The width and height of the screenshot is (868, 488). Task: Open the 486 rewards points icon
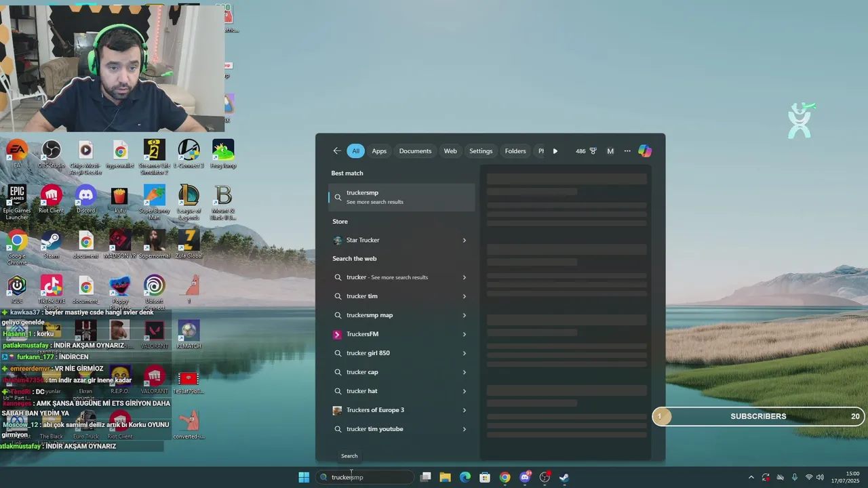click(586, 151)
